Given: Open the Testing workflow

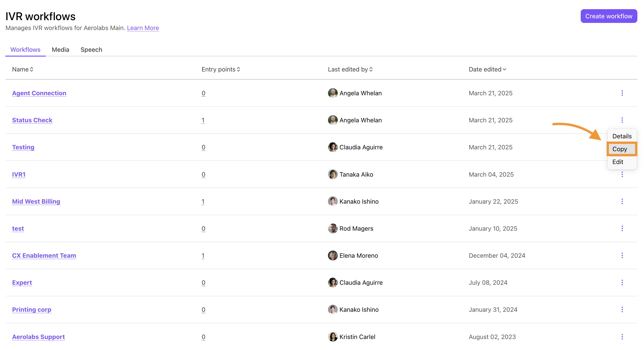Looking at the screenshot, I should (x=23, y=147).
